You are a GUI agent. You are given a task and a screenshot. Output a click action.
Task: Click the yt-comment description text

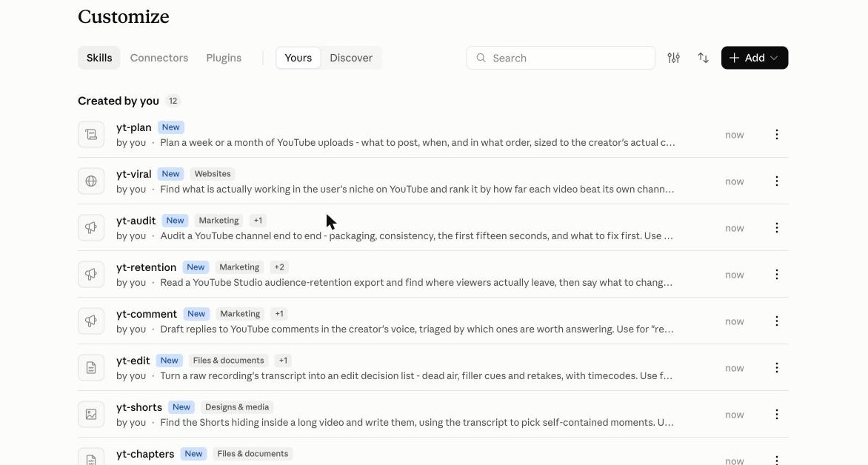pyautogui.click(x=417, y=329)
